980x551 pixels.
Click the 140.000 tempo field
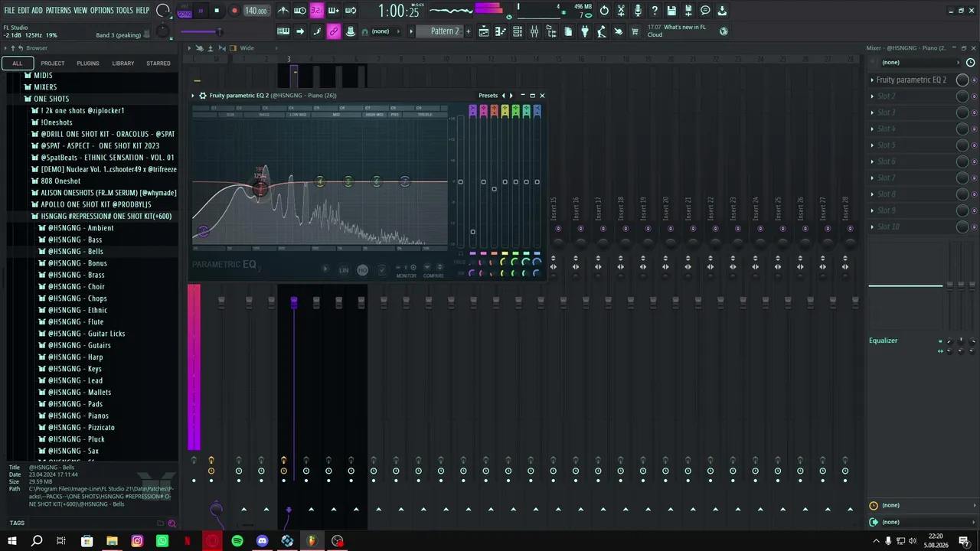pos(256,11)
